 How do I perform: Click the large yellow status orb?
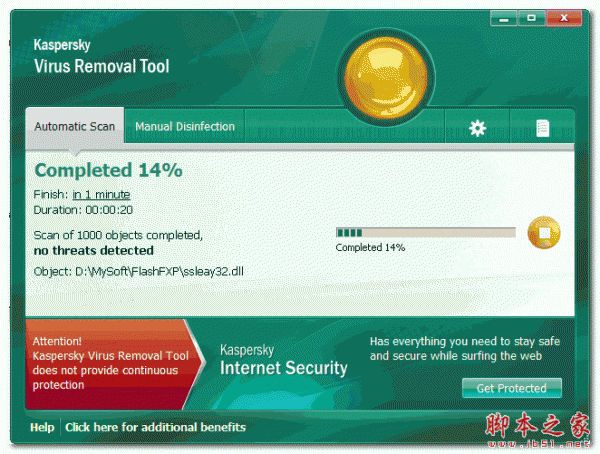tap(386, 77)
